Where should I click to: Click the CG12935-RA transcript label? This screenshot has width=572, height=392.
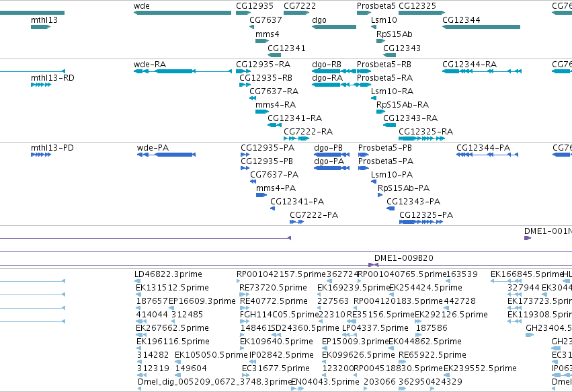click(x=263, y=65)
